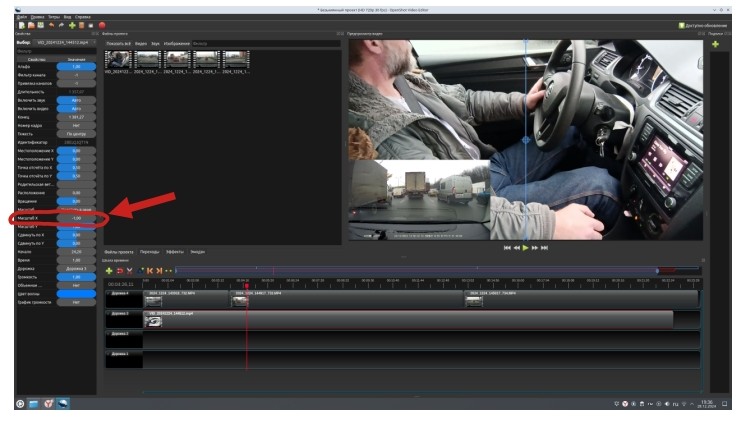Click the Save Project icon
Image resolution: width=741 pixels, height=423 pixels.
coord(39,25)
